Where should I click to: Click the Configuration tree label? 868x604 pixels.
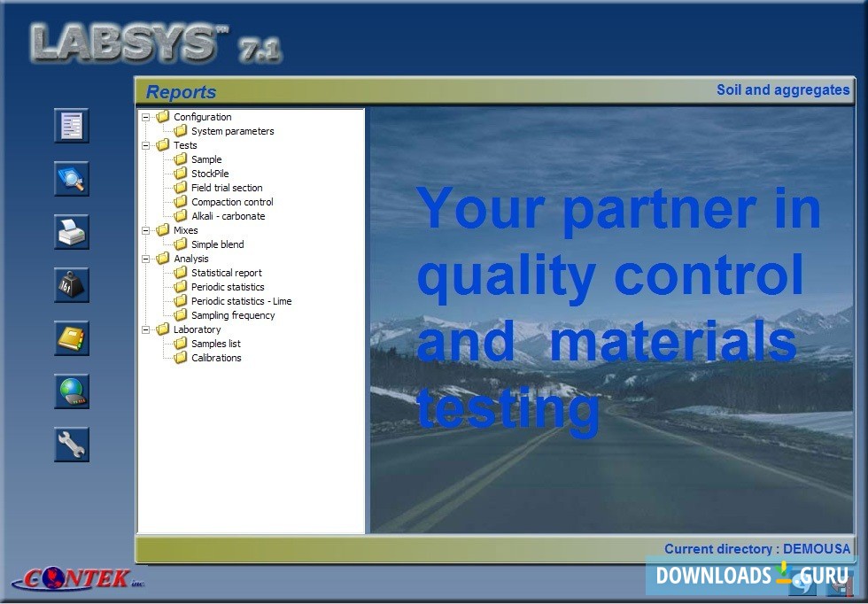click(203, 117)
